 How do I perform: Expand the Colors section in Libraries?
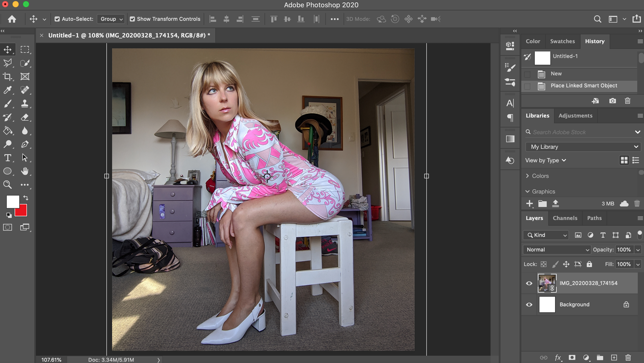click(527, 176)
